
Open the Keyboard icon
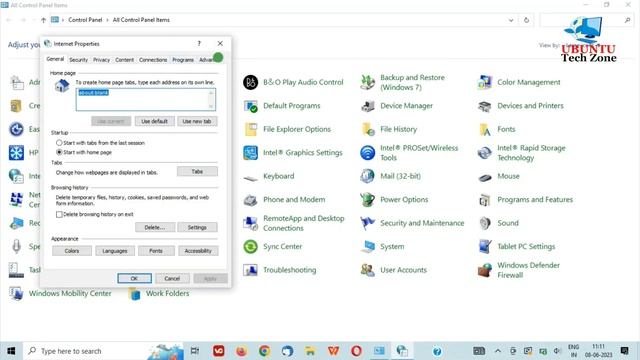point(251,177)
